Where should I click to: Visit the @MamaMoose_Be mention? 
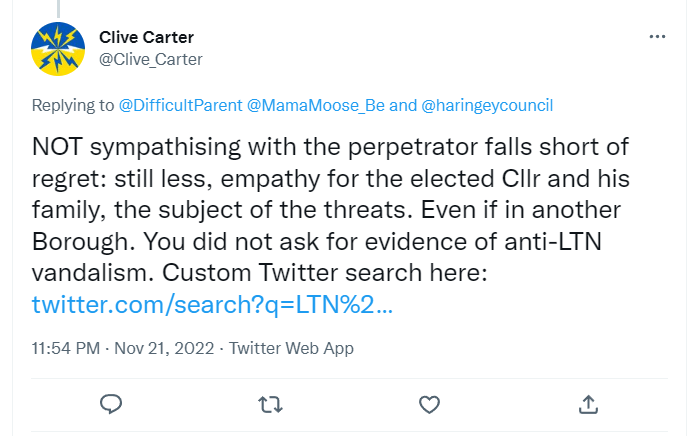316,105
